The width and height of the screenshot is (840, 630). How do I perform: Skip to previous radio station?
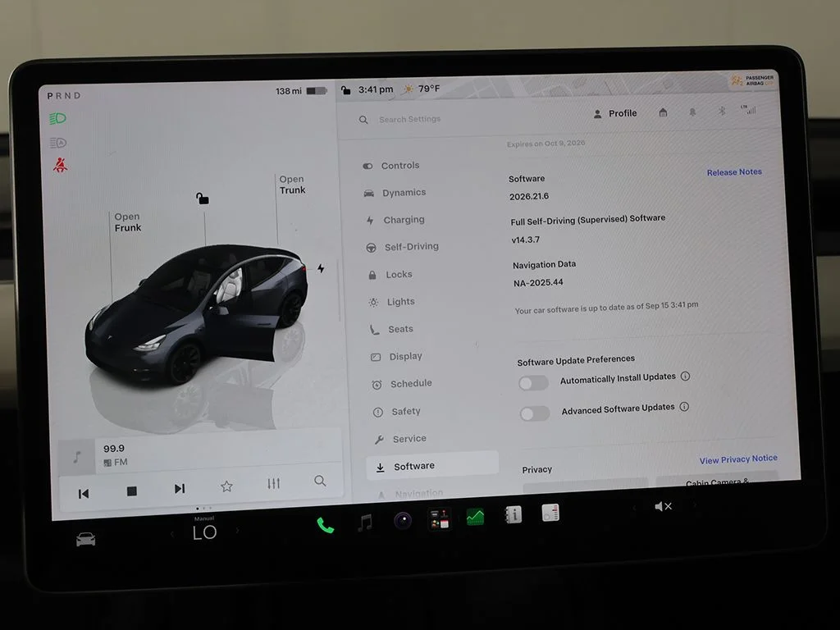coord(84,493)
